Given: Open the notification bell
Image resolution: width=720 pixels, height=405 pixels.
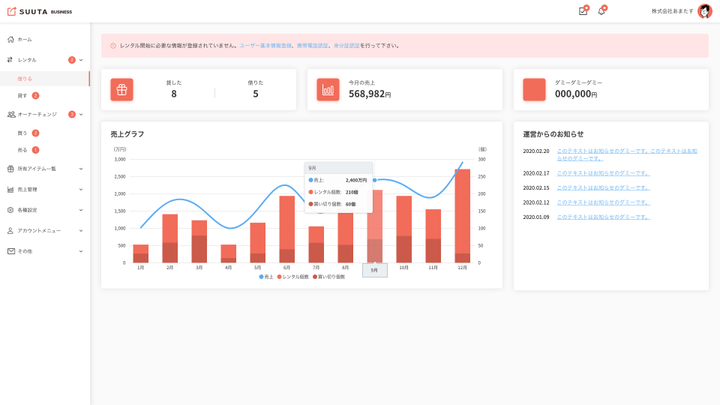Looking at the screenshot, I should [x=601, y=11].
